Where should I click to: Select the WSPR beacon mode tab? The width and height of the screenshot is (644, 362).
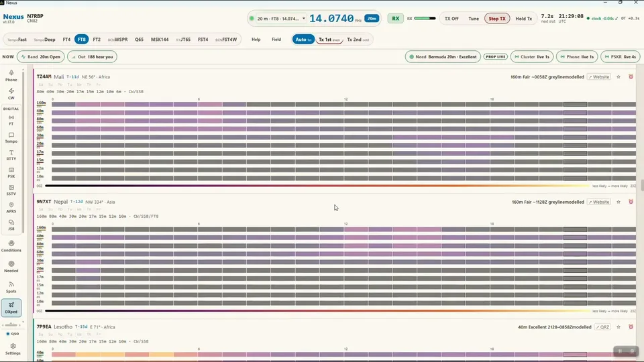coord(118,40)
